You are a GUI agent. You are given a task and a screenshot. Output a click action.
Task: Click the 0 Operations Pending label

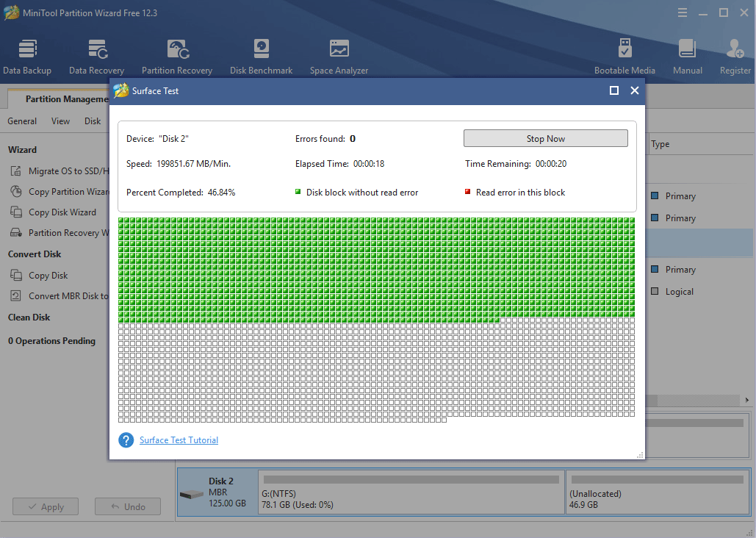tap(51, 341)
